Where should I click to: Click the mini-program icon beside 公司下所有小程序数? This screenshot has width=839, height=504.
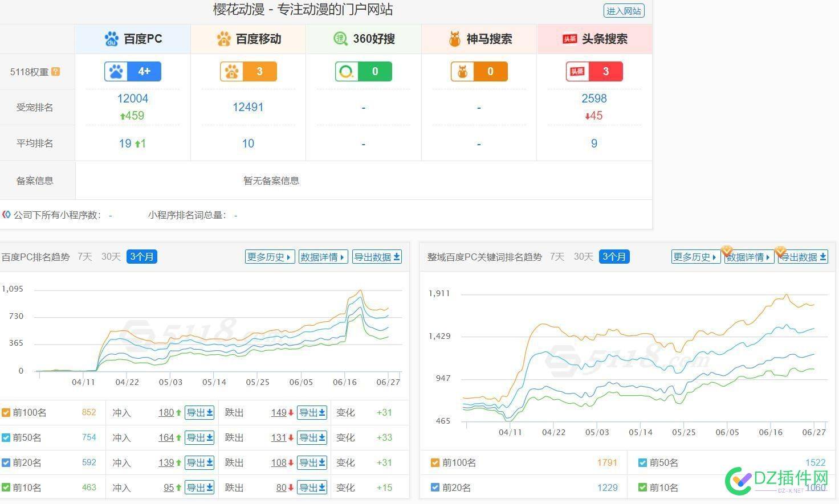pyautogui.click(x=6, y=215)
